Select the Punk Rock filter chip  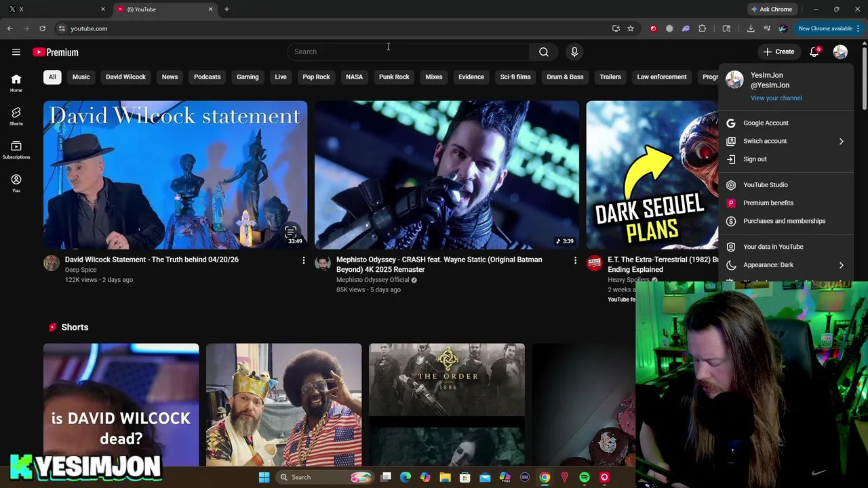point(394,77)
